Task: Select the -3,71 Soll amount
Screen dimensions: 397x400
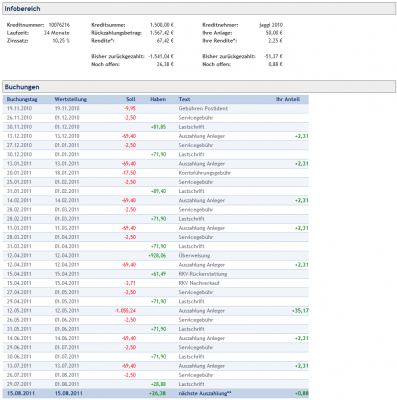Action: point(130,283)
